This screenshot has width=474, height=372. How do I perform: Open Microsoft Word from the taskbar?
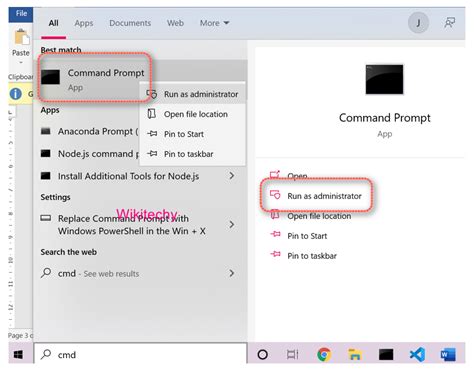coord(448,354)
